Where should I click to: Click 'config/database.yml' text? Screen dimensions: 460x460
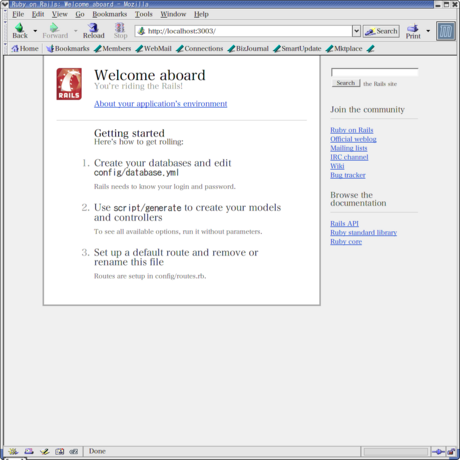pyautogui.click(x=136, y=173)
